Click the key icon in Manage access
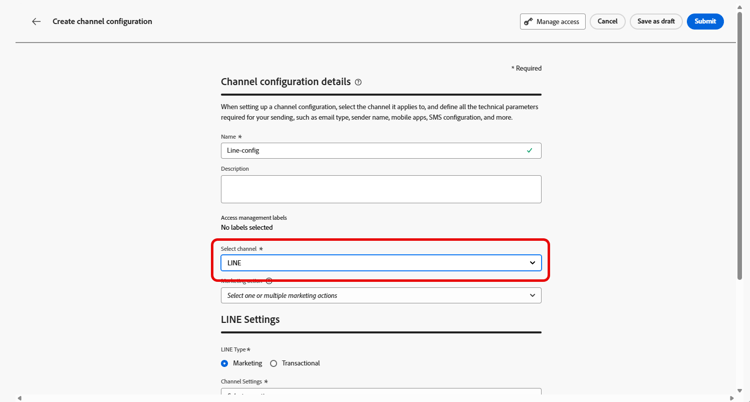 [528, 21]
